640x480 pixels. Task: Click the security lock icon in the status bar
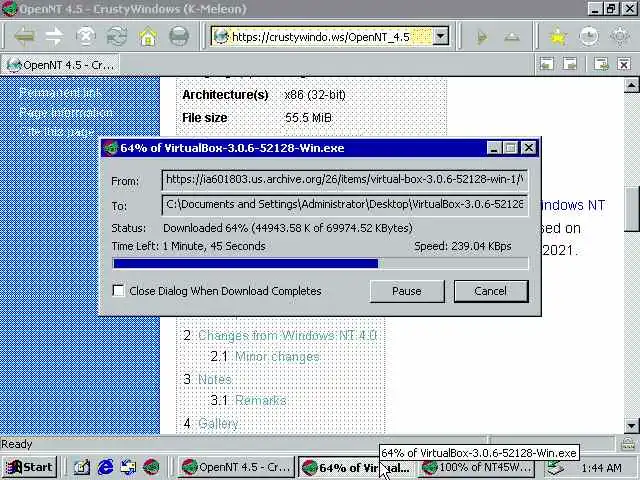(627, 444)
